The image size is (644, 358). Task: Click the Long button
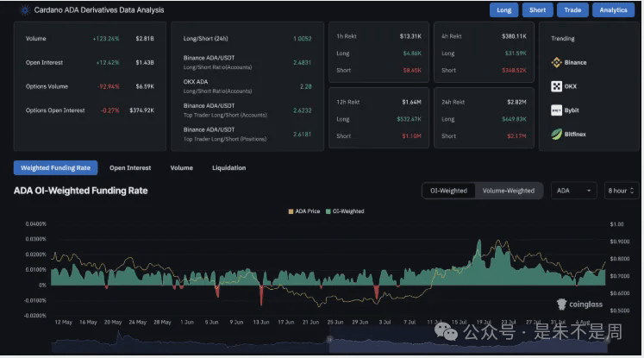[504, 10]
